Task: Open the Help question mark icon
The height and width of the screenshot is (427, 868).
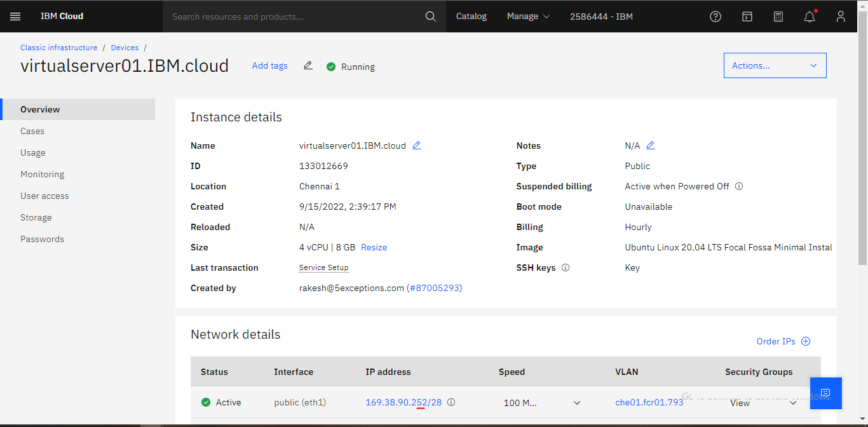Action: pyautogui.click(x=715, y=17)
